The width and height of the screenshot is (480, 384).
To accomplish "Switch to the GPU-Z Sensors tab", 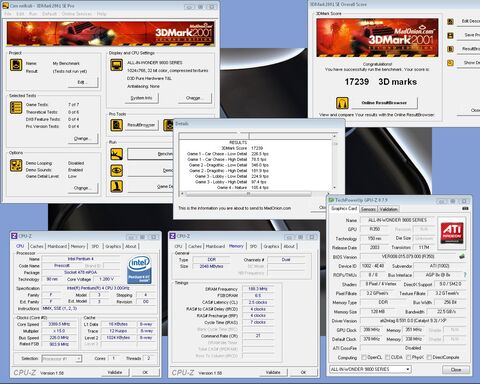I will point(368,209).
